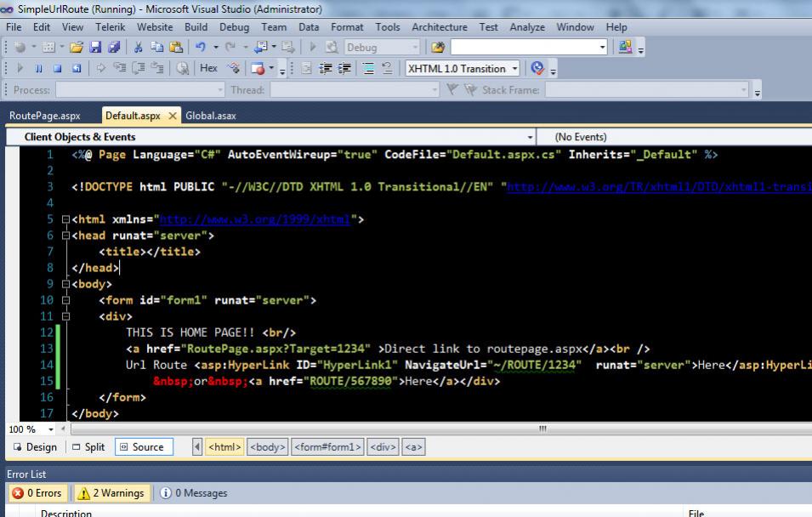Click the Paste clipboard icon
The width and height of the screenshot is (812, 517).
176,48
